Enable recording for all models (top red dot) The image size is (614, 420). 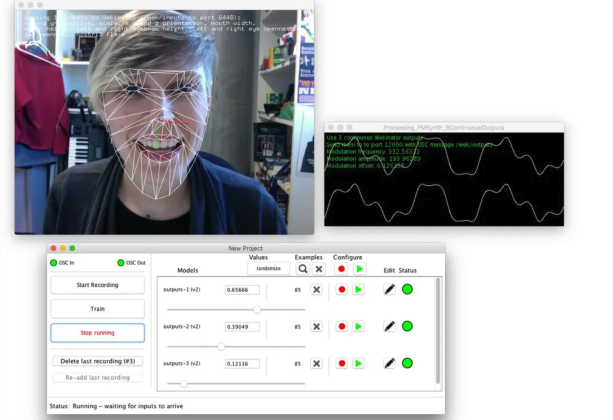(341, 269)
